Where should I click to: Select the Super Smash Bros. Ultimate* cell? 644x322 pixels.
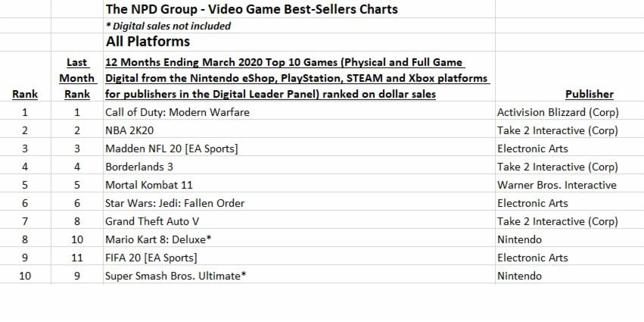click(176, 276)
